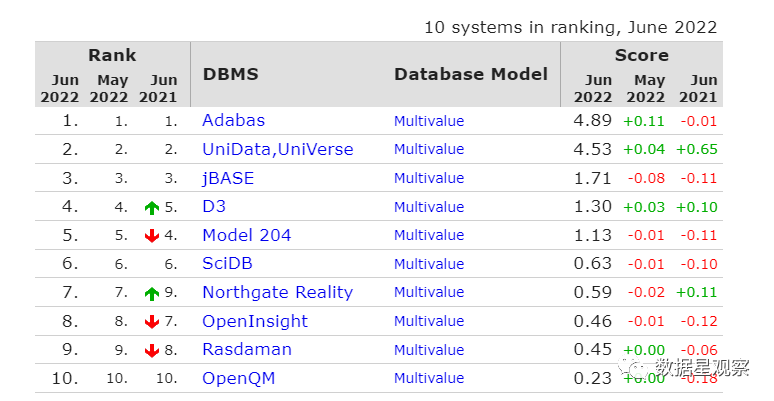
Task: Click Multivalue model in Model 204 row
Action: 429,235
